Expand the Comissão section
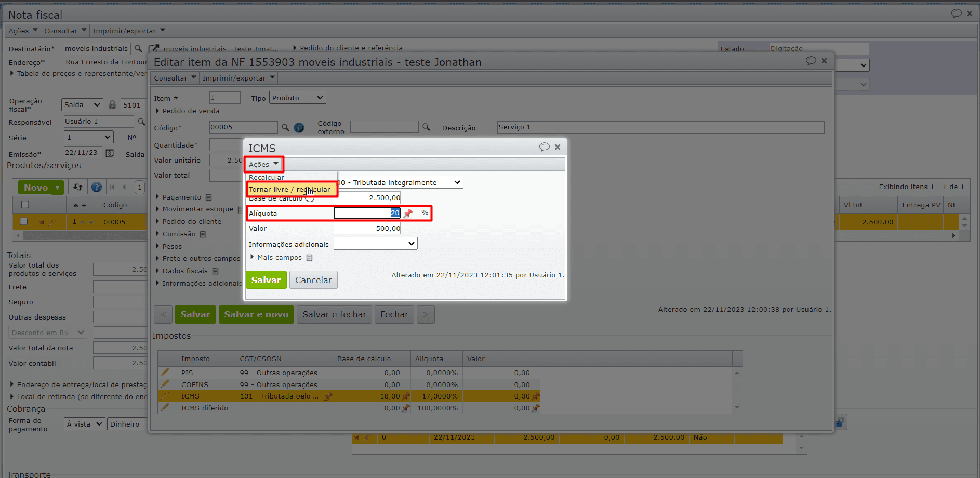The height and width of the screenshot is (478, 980). tap(175, 234)
